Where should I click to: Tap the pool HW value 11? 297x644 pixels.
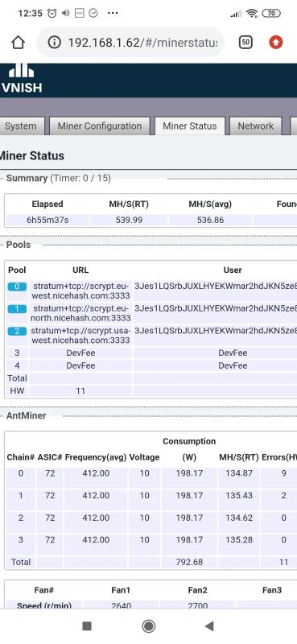[x=80, y=391]
